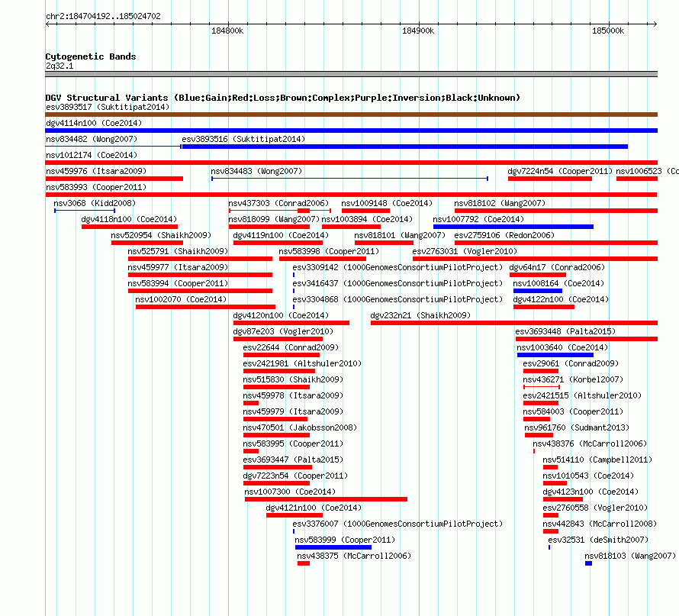Select nsv520954 (Shaikh2009) label
Screen dimensions: 679x616
pyautogui.click(x=161, y=235)
